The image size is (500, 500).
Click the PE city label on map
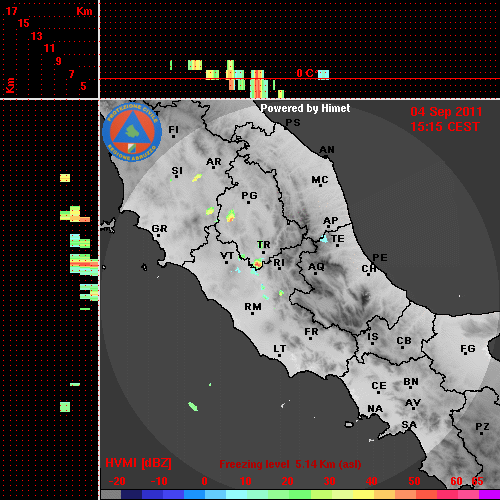[x=380, y=257]
